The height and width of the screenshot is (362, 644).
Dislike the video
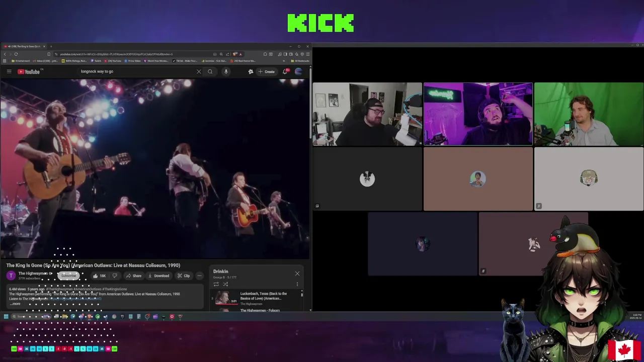[115, 276]
